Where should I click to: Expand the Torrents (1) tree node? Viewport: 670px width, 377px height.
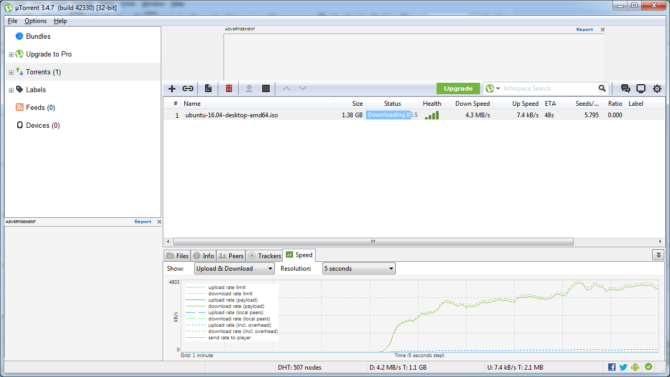point(11,72)
